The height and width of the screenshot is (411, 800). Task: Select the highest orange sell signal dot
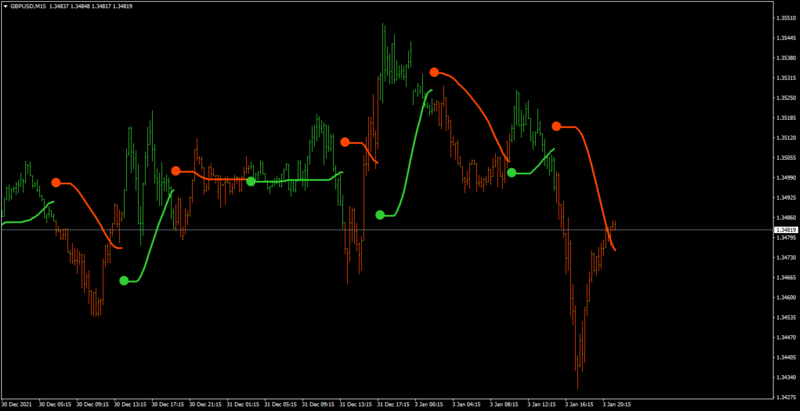434,72
